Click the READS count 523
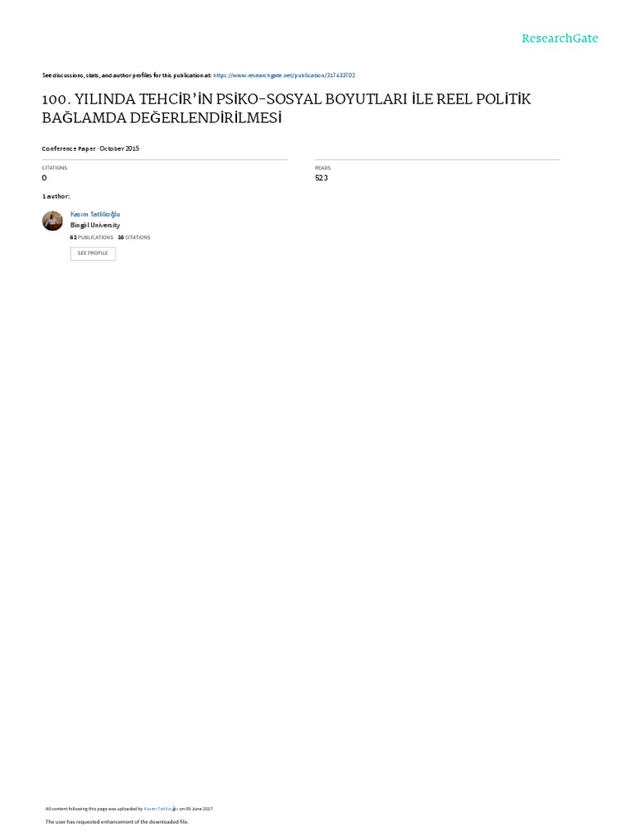The height and width of the screenshot is (840, 630). pyautogui.click(x=322, y=178)
